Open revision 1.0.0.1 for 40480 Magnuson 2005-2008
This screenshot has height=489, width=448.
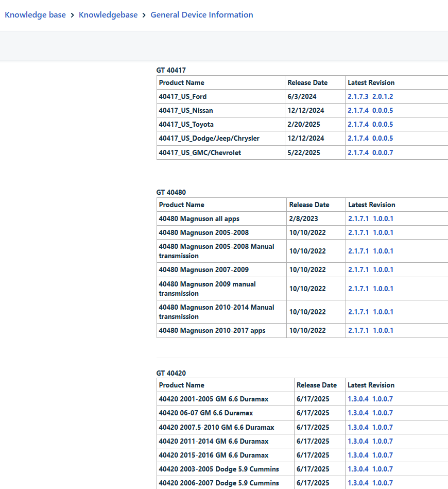(383, 232)
